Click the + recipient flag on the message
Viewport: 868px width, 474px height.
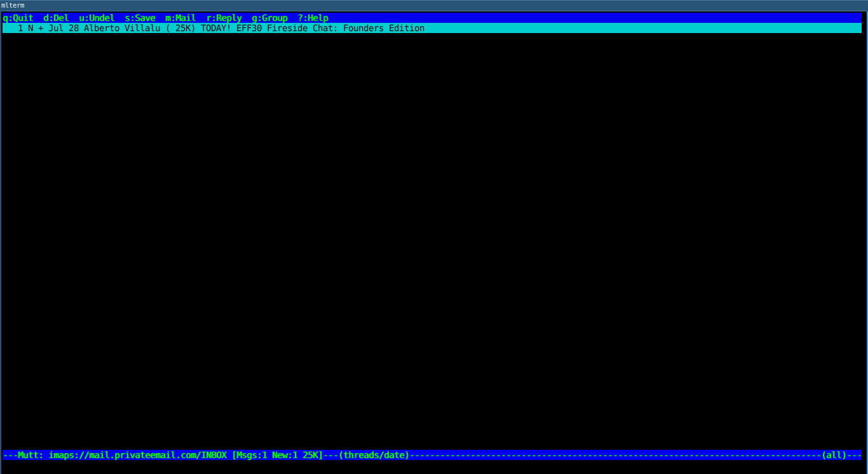(x=41, y=28)
